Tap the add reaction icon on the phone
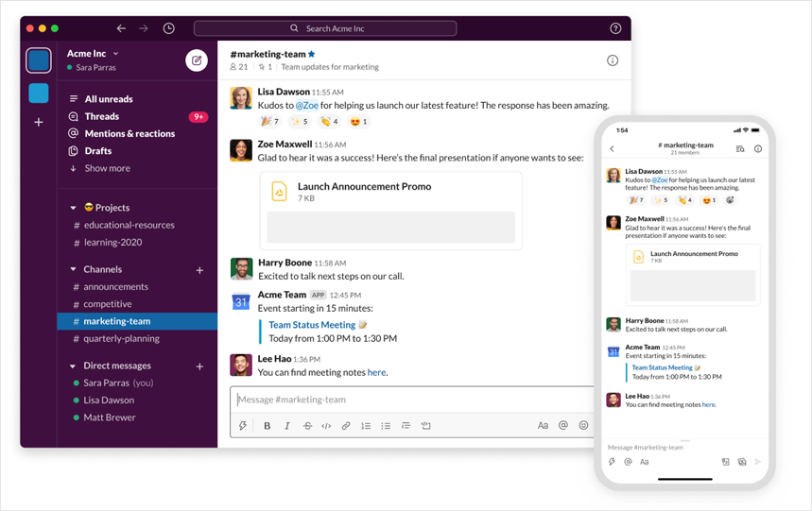The width and height of the screenshot is (812, 511). (x=730, y=199)
